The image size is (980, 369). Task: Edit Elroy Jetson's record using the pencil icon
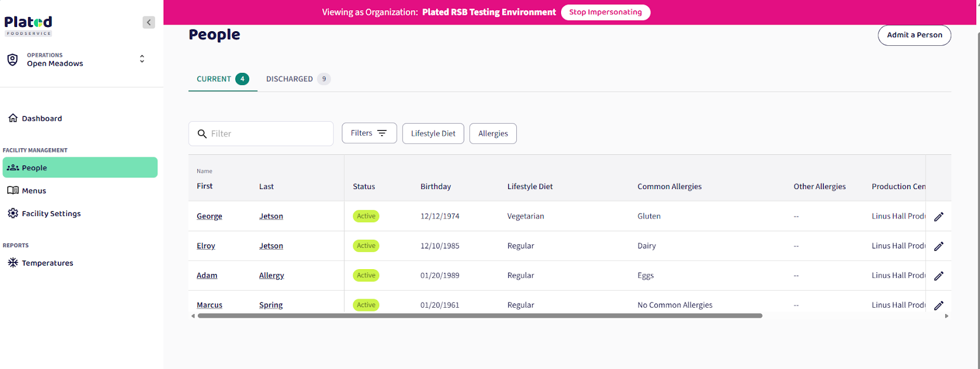(938, 246)
